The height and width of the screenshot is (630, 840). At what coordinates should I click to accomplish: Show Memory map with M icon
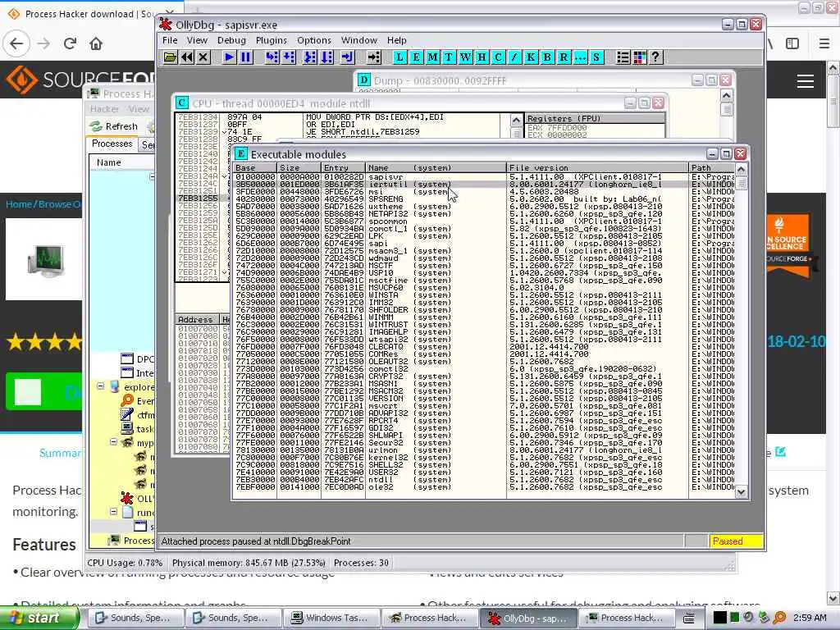pyautogui.click(x=433, y=57)
